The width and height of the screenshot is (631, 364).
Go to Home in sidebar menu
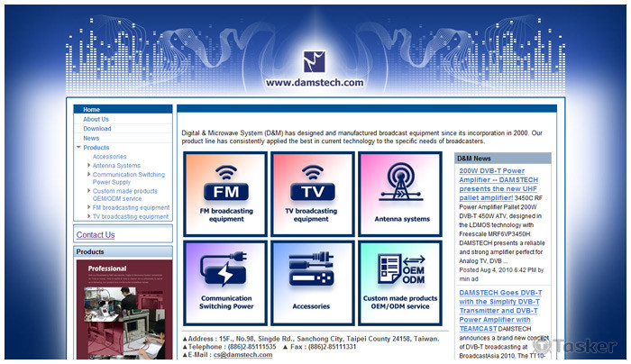pyautogui.click(x=91, y=109)
